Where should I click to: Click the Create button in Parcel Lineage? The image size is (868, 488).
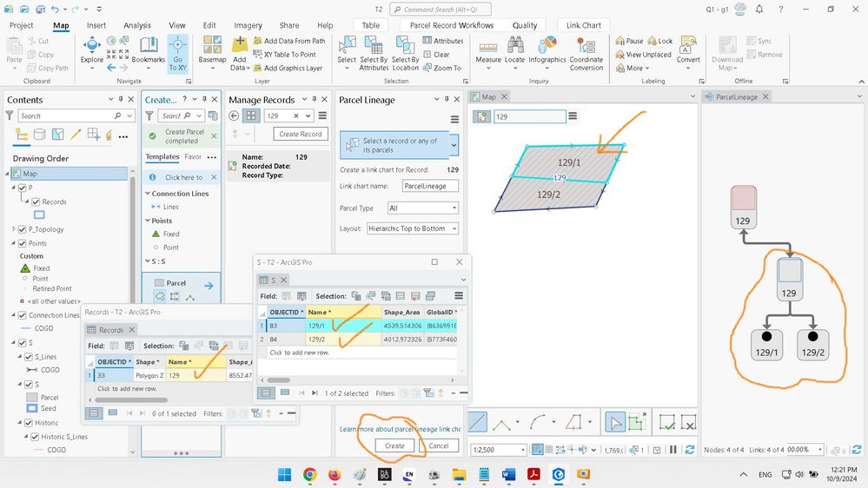pyautogui.click(x=394, y=446)
